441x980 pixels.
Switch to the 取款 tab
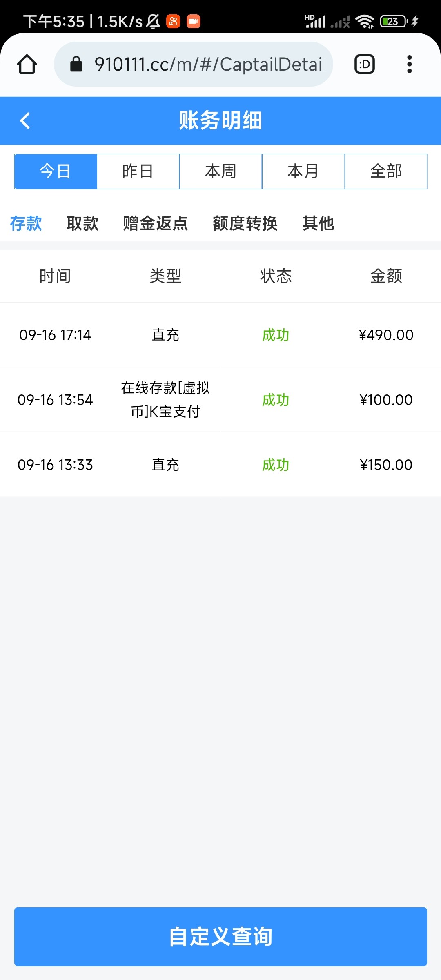coord(82,223)
